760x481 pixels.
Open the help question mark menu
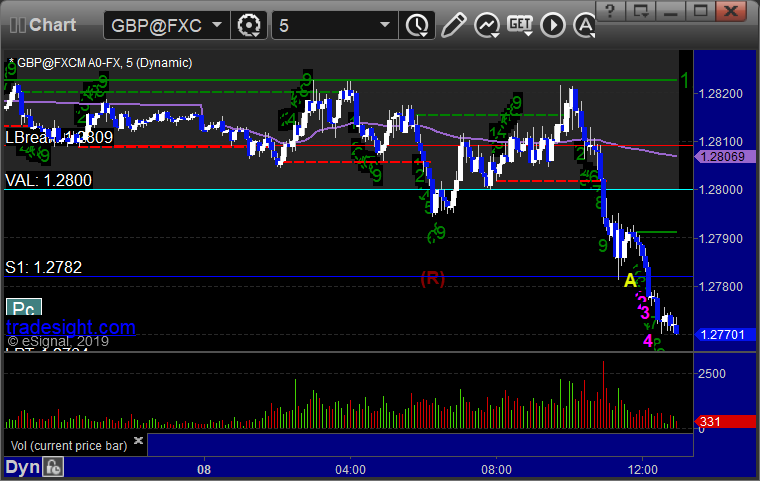[x=610, y=11]
